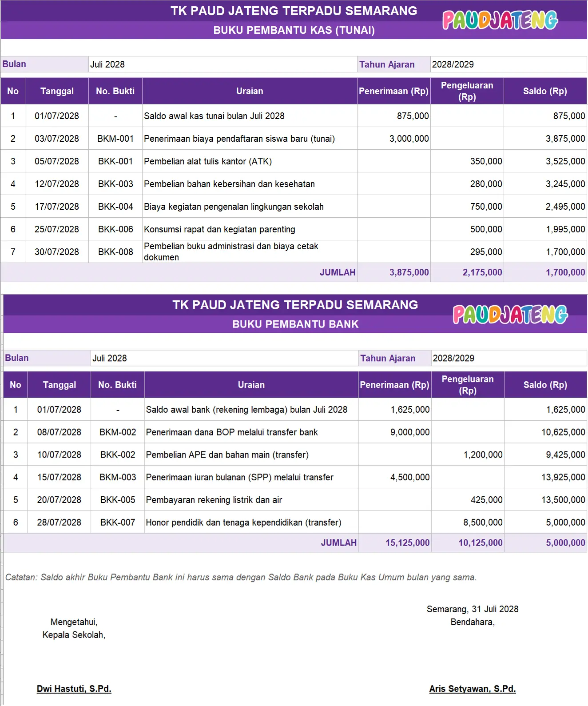Select 'Penerimaan dana BOP melalui transfer bank' cell
588x706 pixels.
click(x=251, y=432)
